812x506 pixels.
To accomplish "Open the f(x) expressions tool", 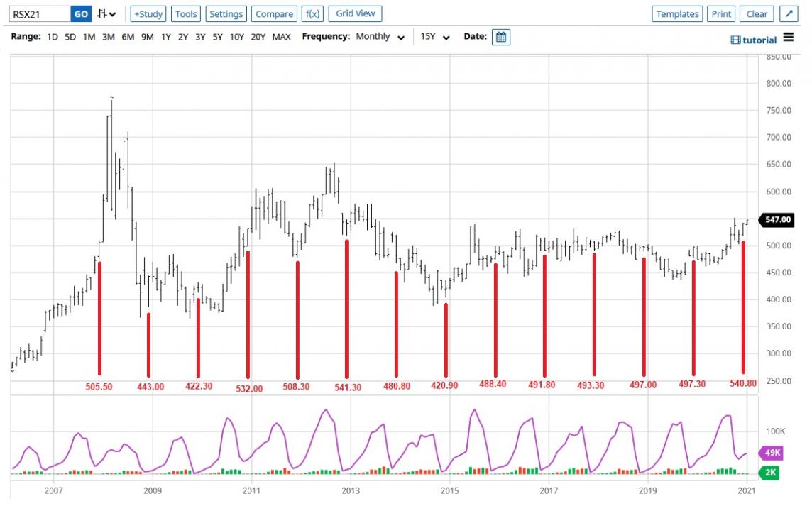I will point(312,14).
